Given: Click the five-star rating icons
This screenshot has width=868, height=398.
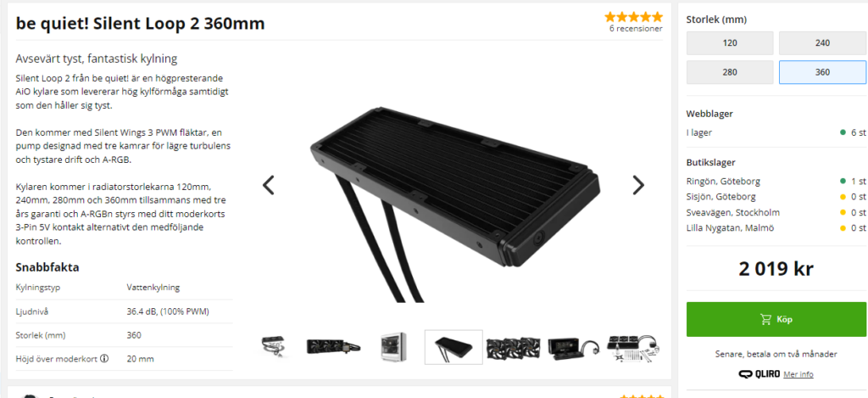Looking at the screenshot, I should pos(633,17).
